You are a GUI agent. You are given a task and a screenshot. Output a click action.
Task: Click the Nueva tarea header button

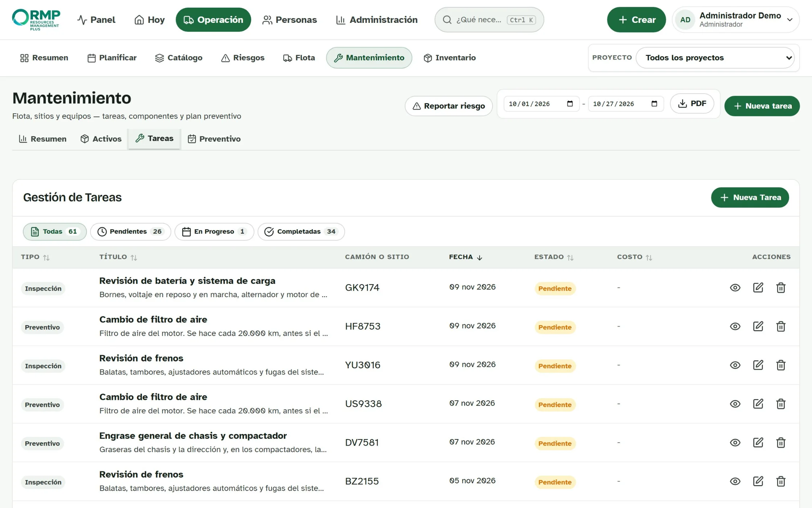point(762,106)
